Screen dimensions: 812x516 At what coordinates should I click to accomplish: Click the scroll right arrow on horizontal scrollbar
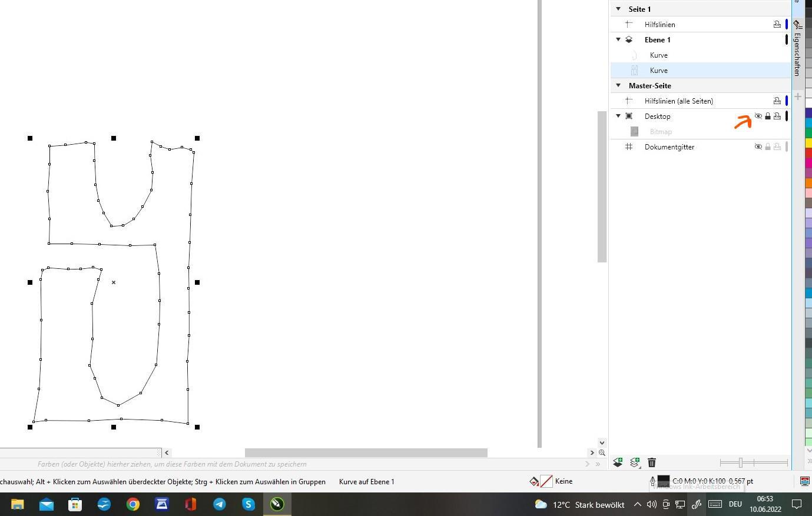[592, 452]
